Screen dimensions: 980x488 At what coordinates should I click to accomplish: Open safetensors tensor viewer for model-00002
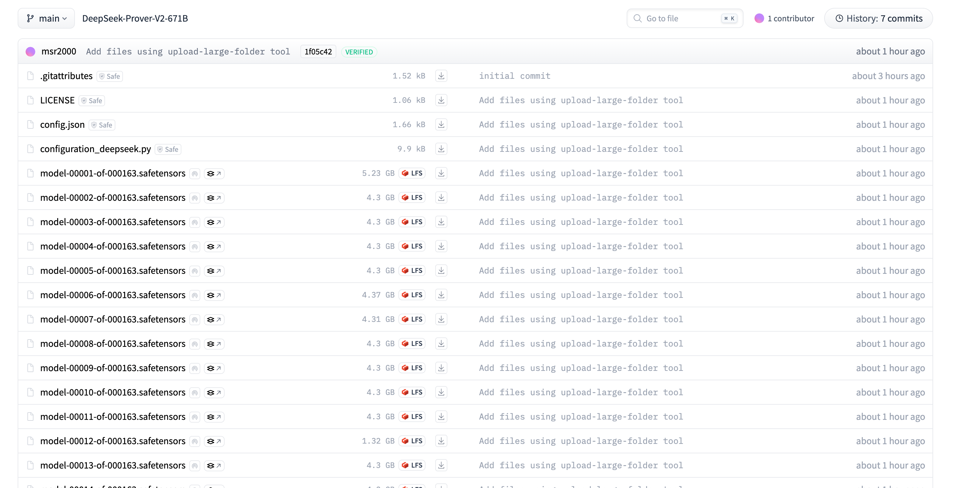(x=214, y=197)
